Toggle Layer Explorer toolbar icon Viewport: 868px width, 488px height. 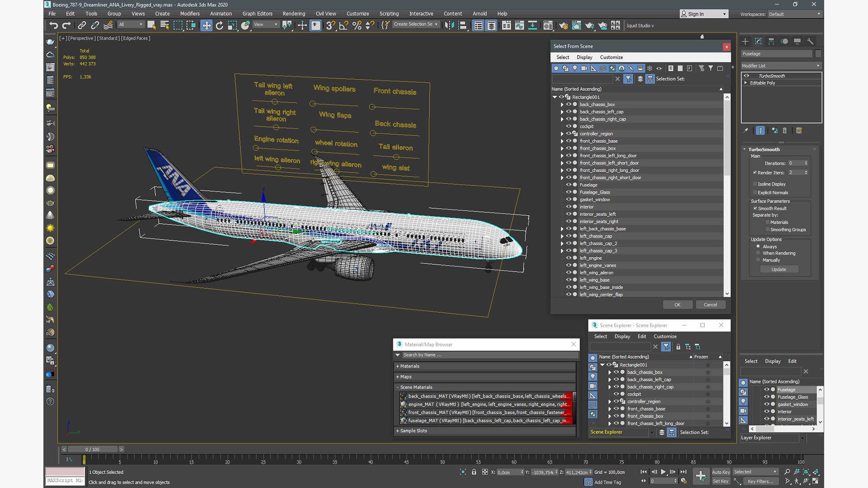[x=491, y=25]
